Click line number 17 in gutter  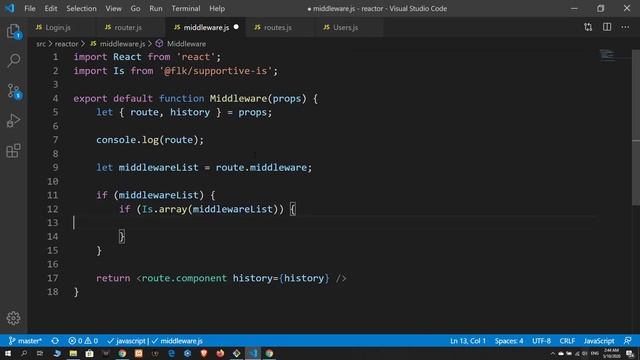tap(53, 278)
